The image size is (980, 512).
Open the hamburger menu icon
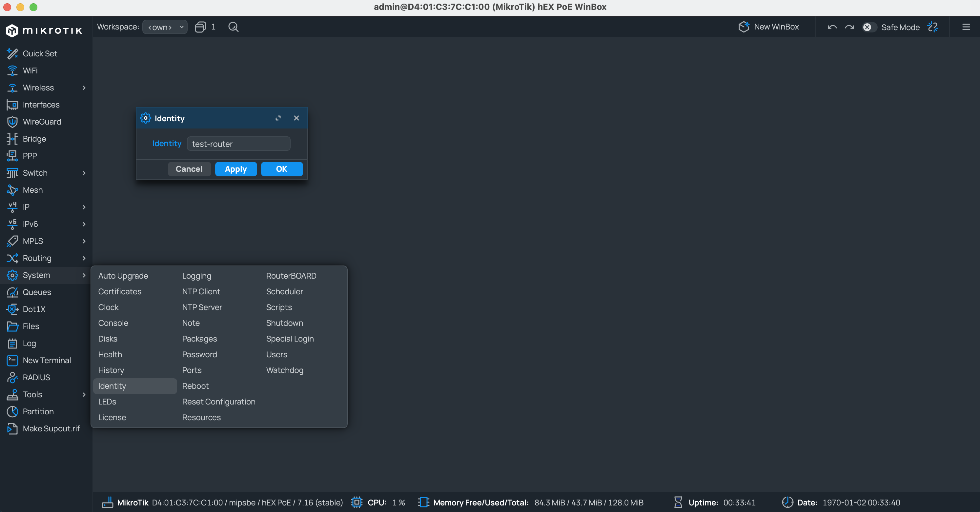point(966,27)
